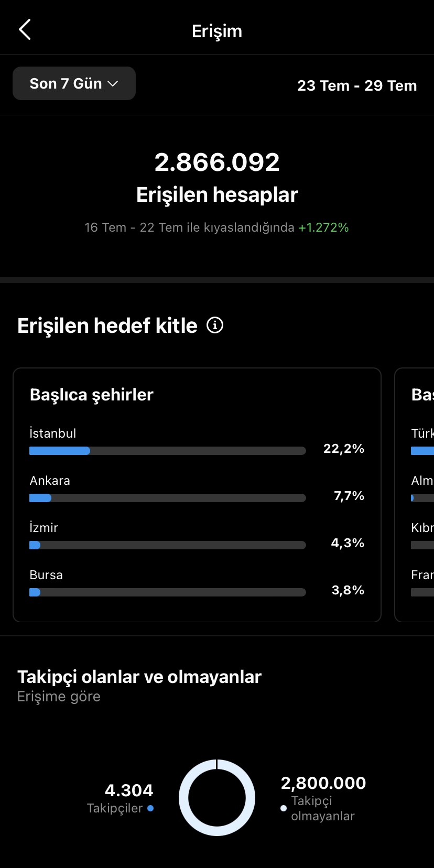Tap the Erişim page title

point(217,31)
